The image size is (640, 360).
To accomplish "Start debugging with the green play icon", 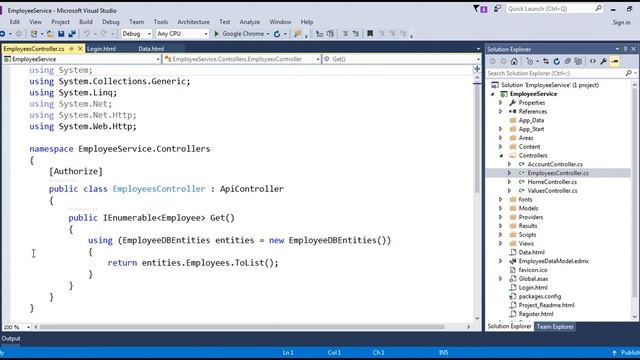I will coord(217,34).
